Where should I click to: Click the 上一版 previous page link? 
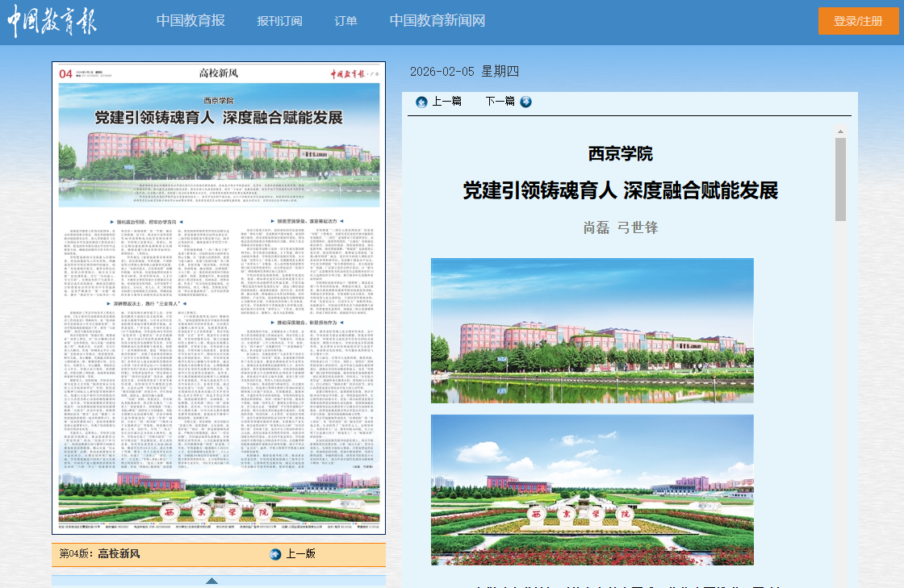(x=300, y=554)
